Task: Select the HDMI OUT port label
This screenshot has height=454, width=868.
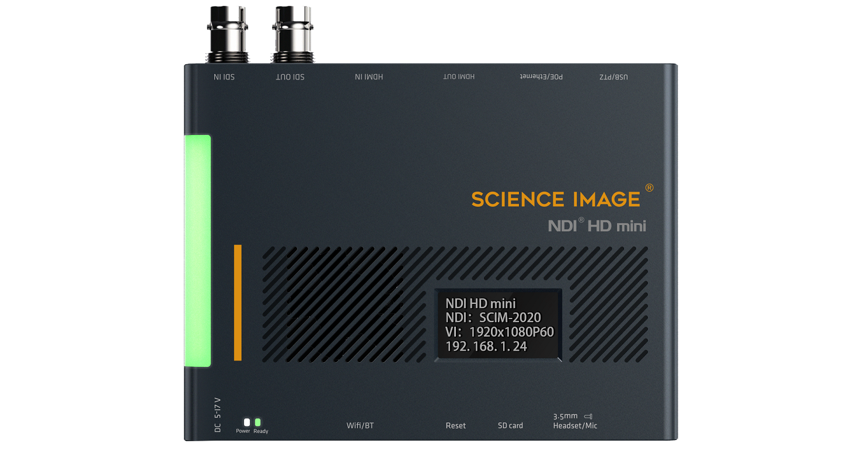Action: click(x=458, y=77)
